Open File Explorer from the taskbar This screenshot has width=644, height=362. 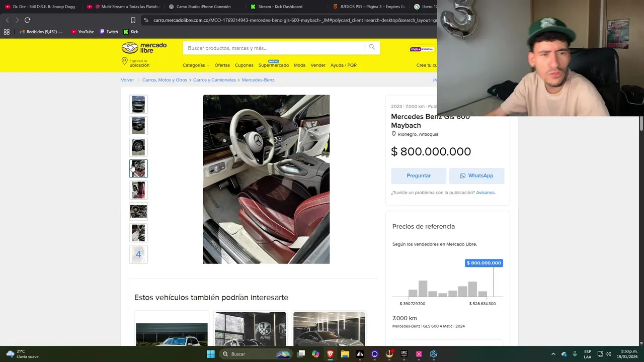coord(345,354)
